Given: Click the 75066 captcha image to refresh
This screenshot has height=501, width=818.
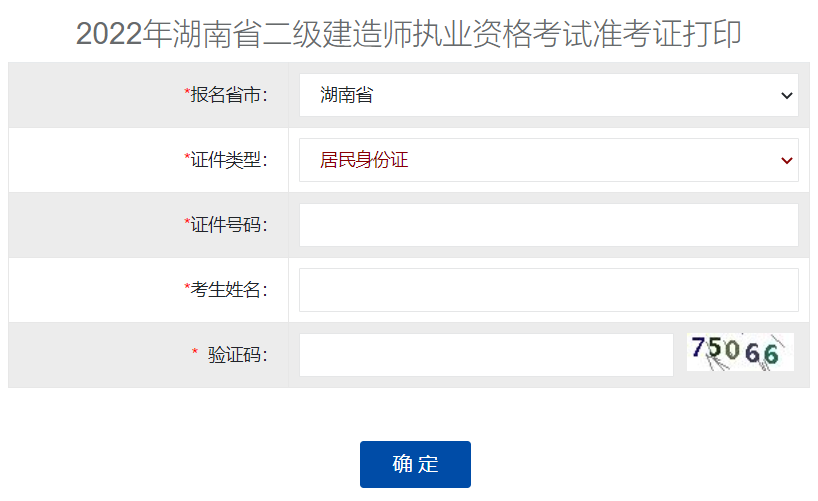Looking at the screenshot, I should point(740,352).
